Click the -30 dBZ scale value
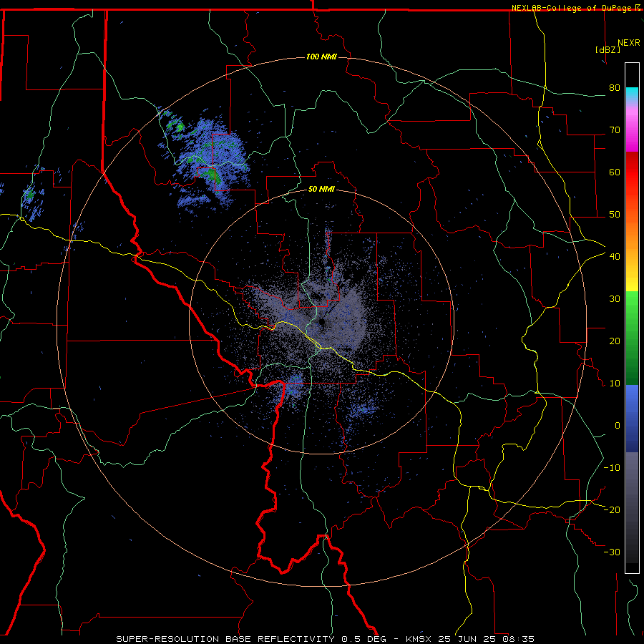Screen dimensions: 644x644 tap(612, 552)
